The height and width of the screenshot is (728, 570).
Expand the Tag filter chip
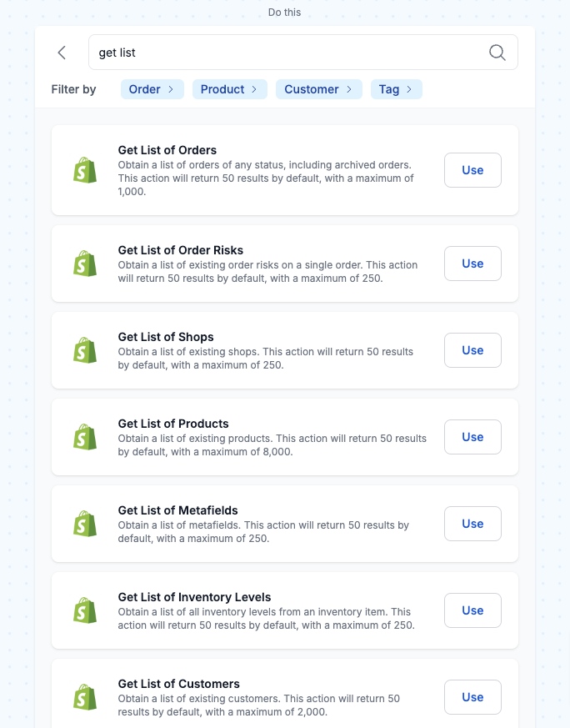click(396, 89)
